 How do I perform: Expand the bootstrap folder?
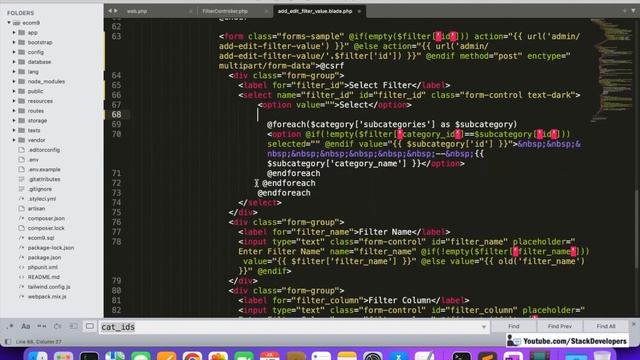point(14,42)
